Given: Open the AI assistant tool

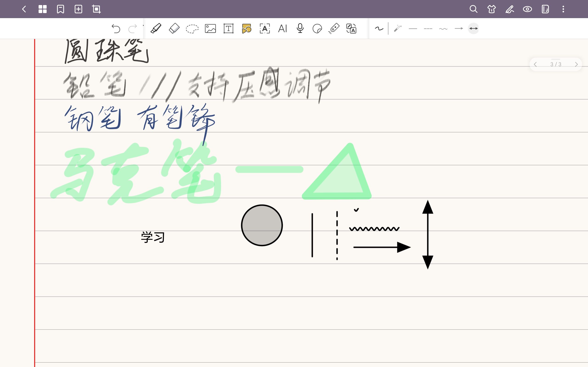Looking at the screenshot, I should pos(283,28).
